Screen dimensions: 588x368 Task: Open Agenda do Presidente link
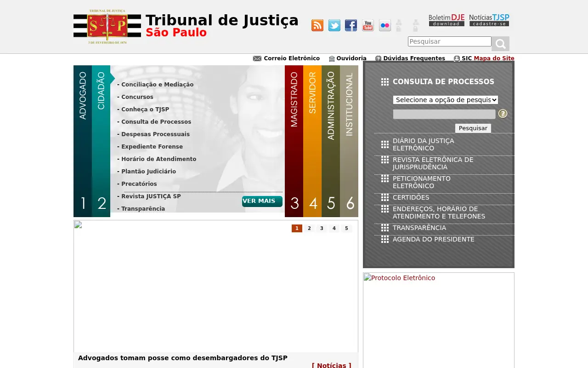(434, 239)
